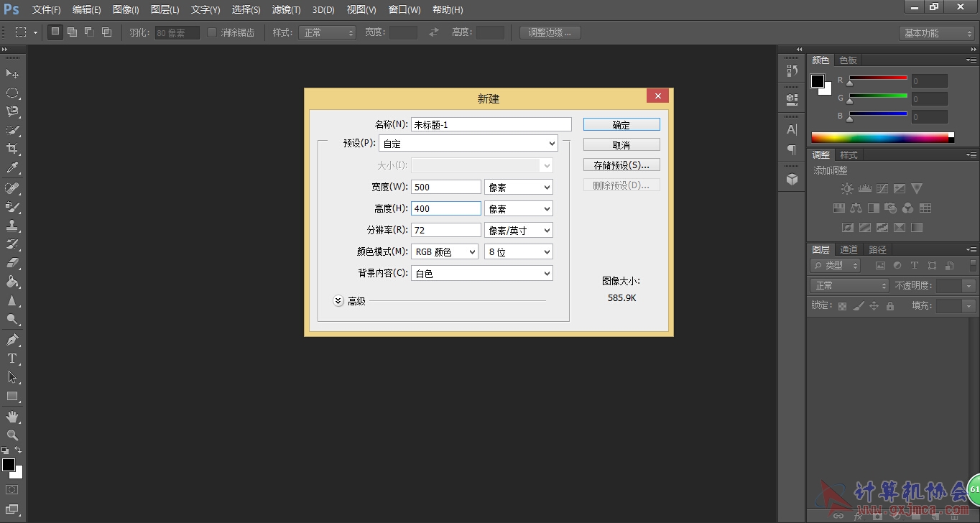Viewport: 980px width, 523px height.
Task: Select the Horizontal Type tool
Action: point(12,358)
